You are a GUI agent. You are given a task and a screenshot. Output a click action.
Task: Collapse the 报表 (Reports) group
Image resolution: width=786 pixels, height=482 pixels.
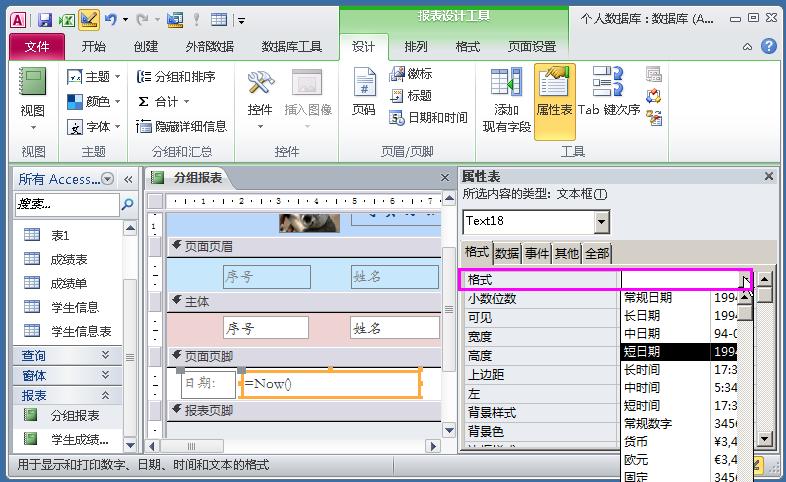(67, 395)
